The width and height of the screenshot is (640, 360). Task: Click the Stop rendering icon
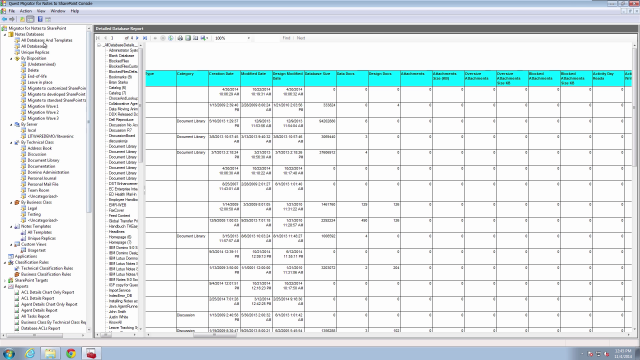tap(162, 38)
